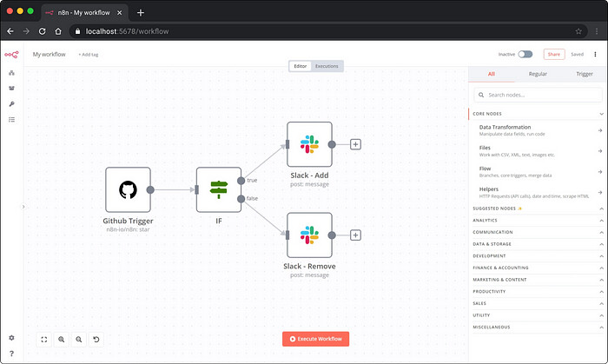Click the zoom to fit icon
The image size is (608, 364).
click(x=43, y=340)
